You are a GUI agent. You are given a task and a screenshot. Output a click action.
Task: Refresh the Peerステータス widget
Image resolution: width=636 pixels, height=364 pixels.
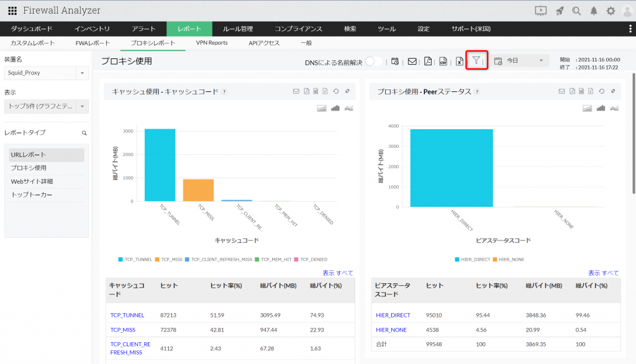[601, 91]
